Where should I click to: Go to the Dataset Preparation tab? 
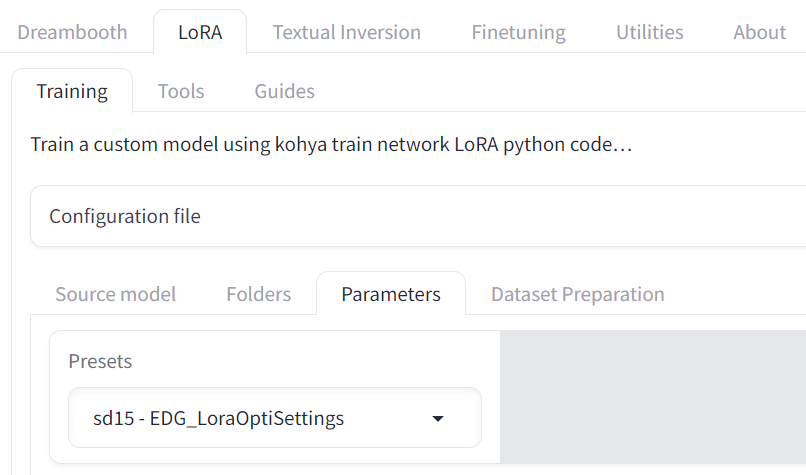577,294
